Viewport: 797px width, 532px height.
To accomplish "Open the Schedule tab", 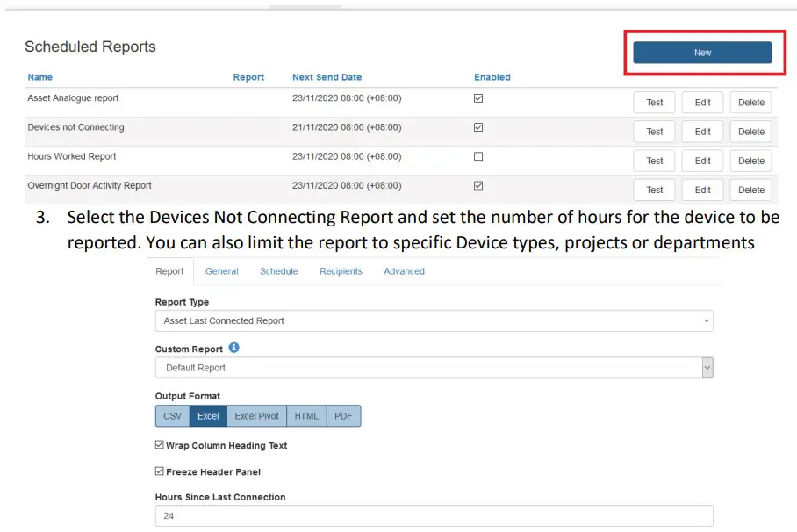I will [x=278, y=271].
